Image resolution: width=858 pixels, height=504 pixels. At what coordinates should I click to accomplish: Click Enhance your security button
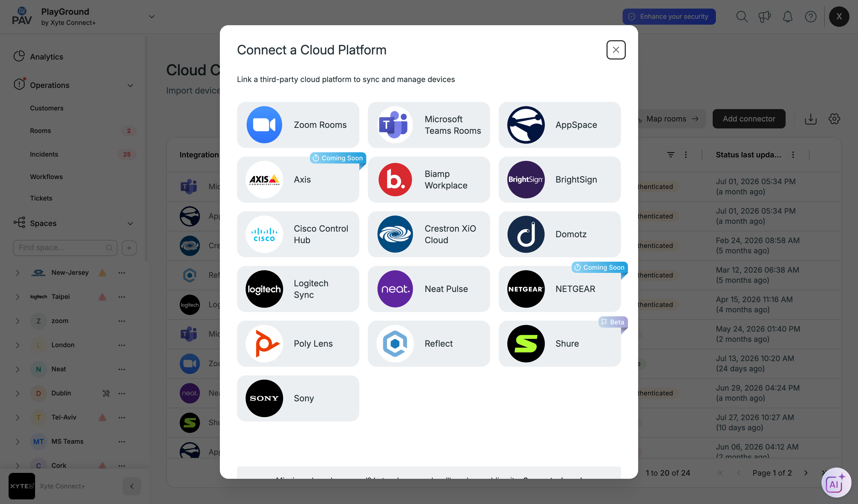coord(669,16)
